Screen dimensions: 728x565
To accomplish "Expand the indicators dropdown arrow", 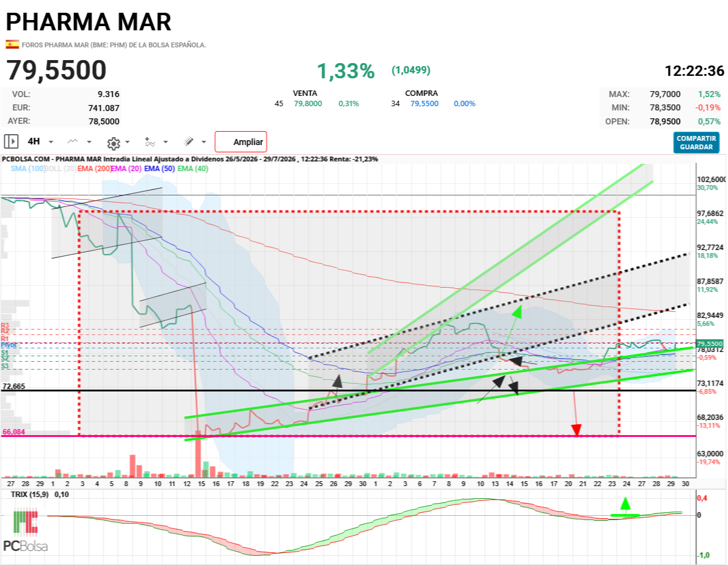I will pos(166,143).
